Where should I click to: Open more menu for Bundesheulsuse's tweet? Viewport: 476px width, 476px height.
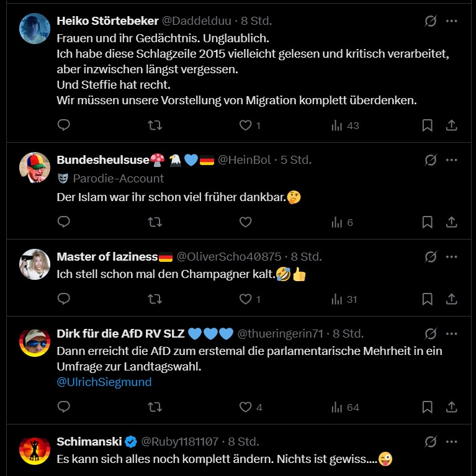pyautogui.click(x=452, y=160)
